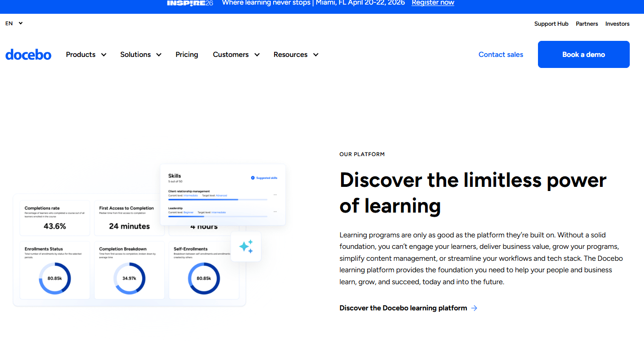Viewport: 644px width, 354px height.
Task: Open the three-dot menu for Leadership skill
Action: click(275, 212)
